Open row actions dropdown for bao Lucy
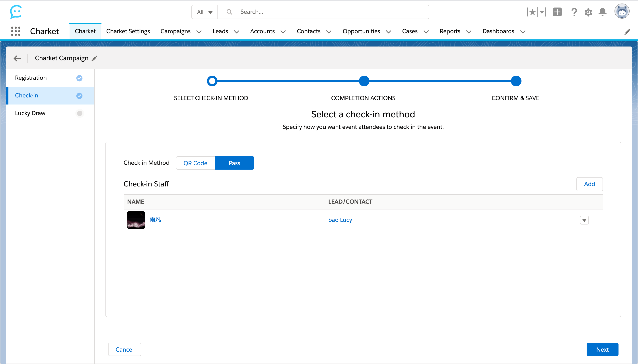This screenshot has height=364, width=638. coord(584,220)
